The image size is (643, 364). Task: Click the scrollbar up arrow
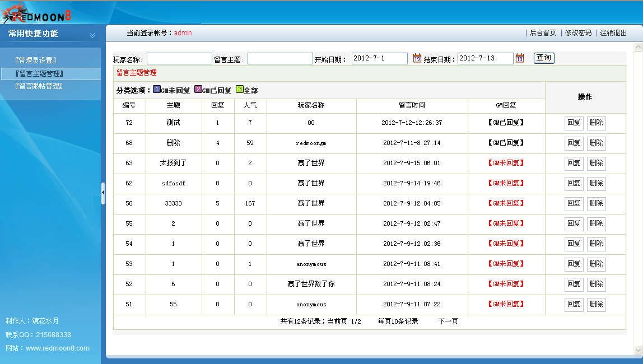[x=638, y=47]
